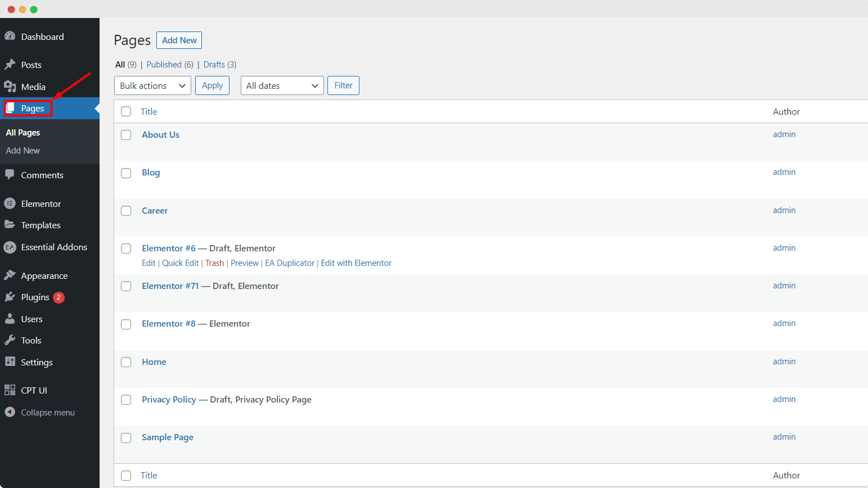This screenshot has height=488, width=868.
Task: Open the Sample Page title link
Action: pos(167,437)
